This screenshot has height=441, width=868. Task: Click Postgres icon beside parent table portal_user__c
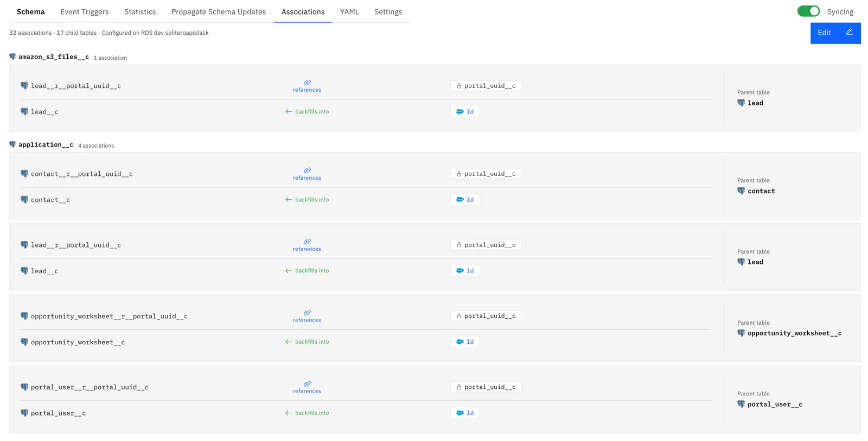[741, 405]
